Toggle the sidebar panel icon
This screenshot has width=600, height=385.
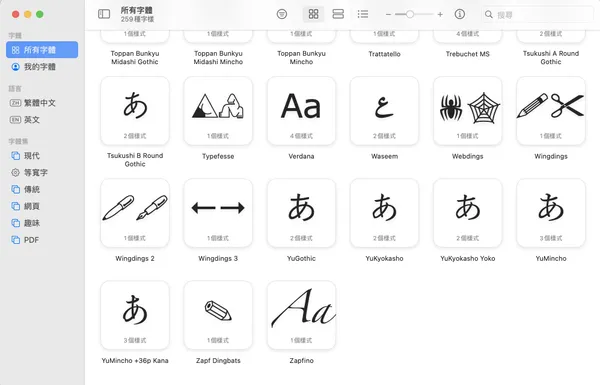(x=104, y=14)
